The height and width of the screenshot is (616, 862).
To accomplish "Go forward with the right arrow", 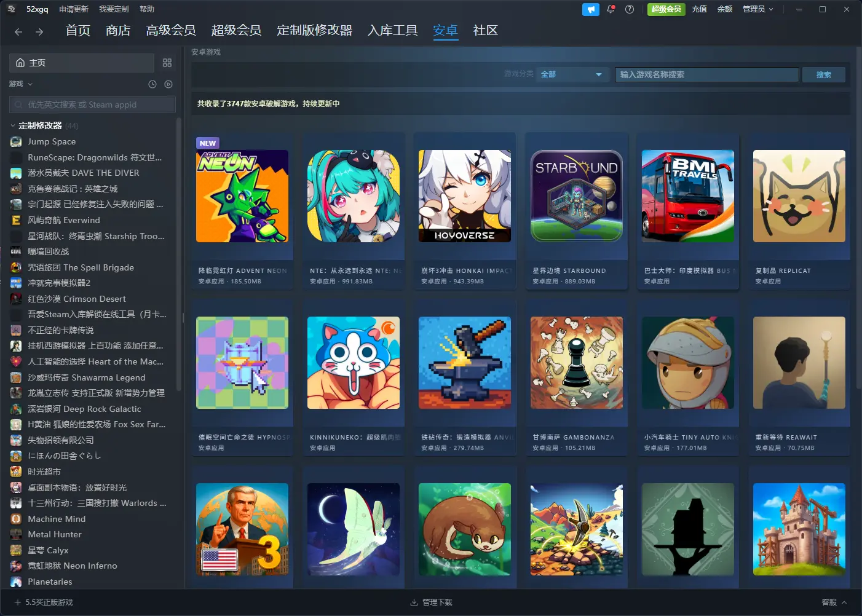I will [x=39, y=31].
